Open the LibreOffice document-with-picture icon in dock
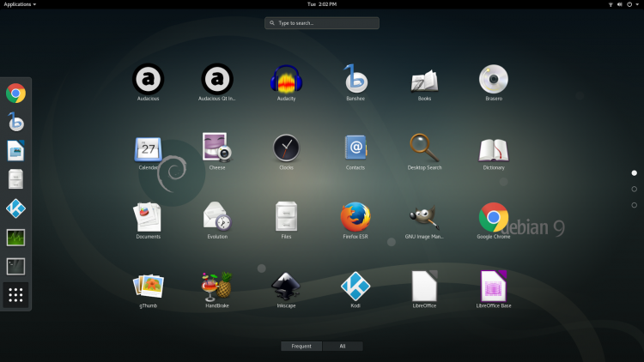Screen dimensions: 644x362 coord(15,151)
